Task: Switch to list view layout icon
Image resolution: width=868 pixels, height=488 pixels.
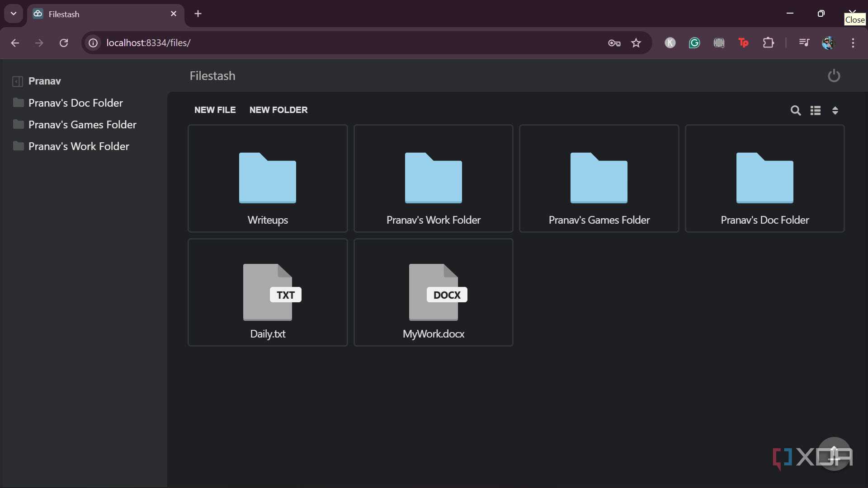Action: [x=816, y=110]
